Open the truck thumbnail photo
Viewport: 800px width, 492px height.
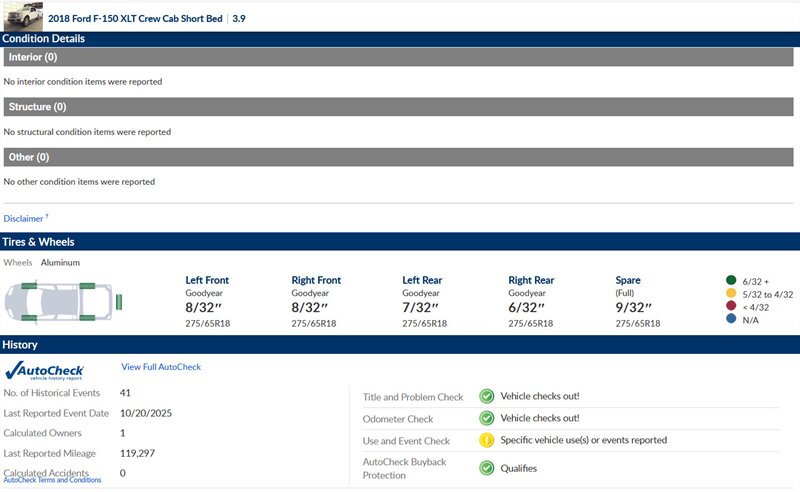tap(23, 16)
